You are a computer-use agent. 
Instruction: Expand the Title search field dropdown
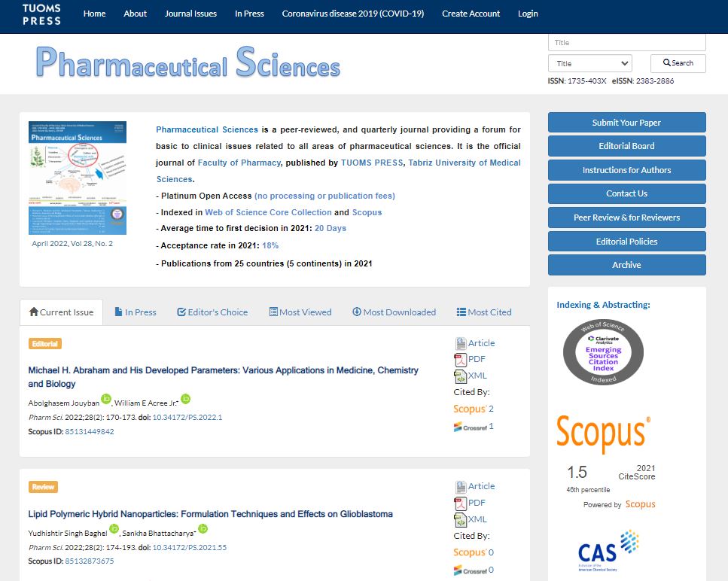589,64
